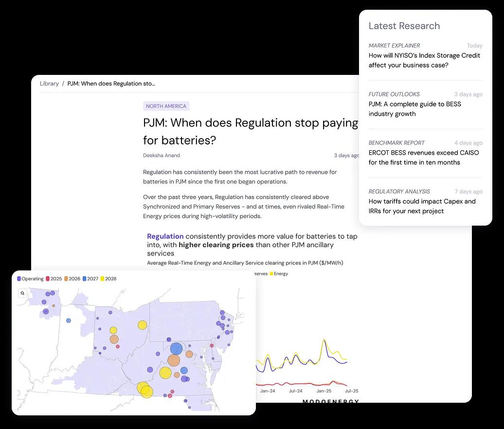Open the Library breadcrumb link
Viewport: 504px width, 429px height.
(x=49, y=83)
